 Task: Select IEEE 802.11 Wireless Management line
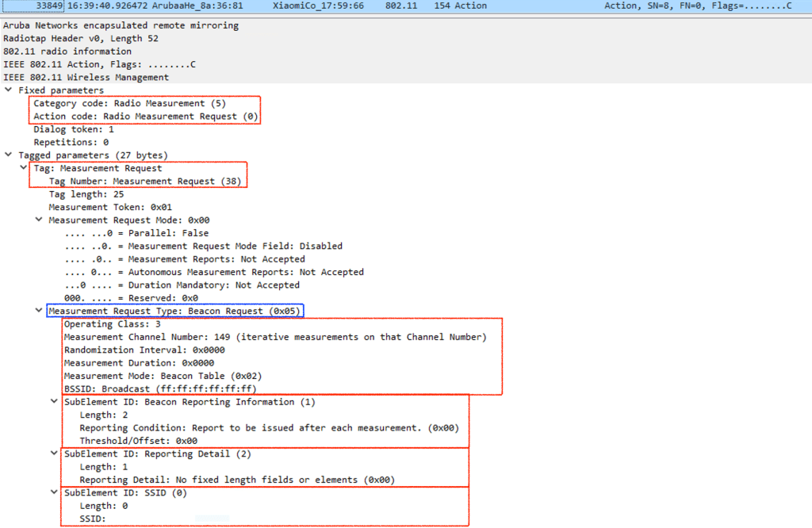[x=86, y=78]
